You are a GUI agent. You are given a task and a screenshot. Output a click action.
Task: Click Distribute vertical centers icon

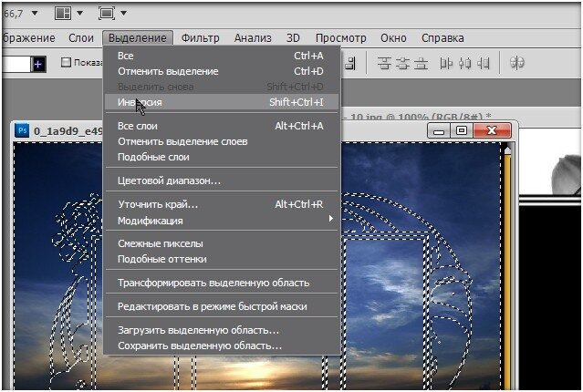click(404, 64)
